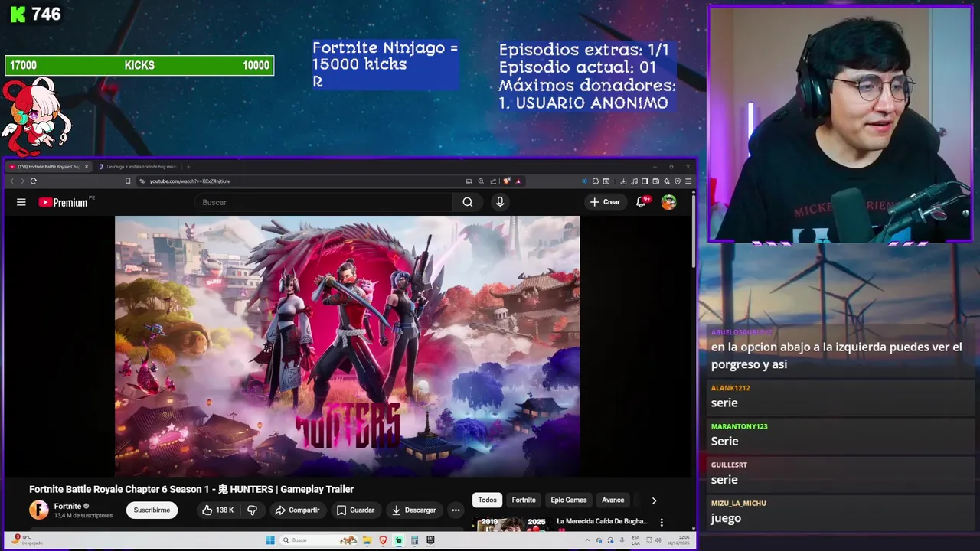The width and height of the screenshot is (980, 551).
Task: Go to the YouTube Premium home logo
Action: (63, 202)
